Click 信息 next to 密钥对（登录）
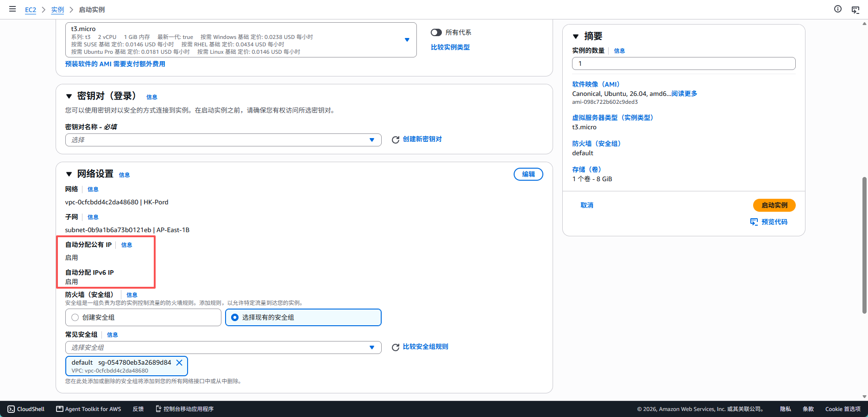The width and height of the screenshot is (868, 417). tap(152, 97)
